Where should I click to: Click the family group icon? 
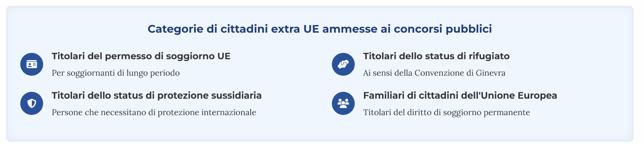click(x=343, y=103)
